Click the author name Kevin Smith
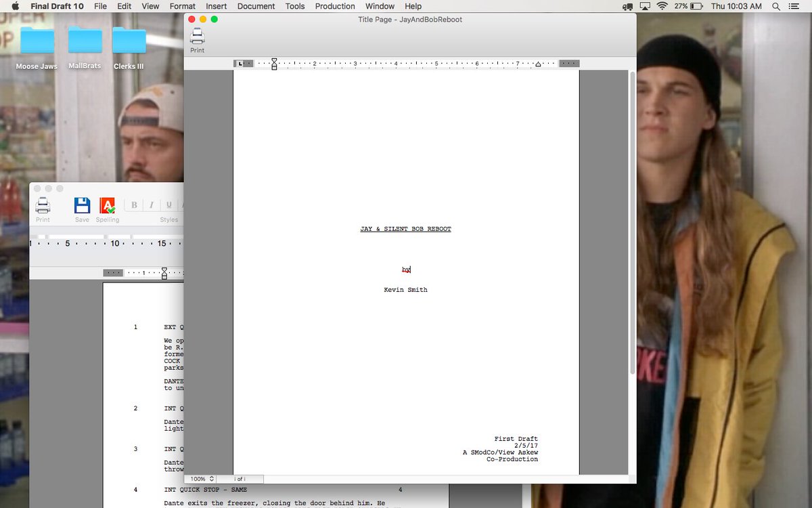This screenshot has width=812, height=508. pos(405,290)
